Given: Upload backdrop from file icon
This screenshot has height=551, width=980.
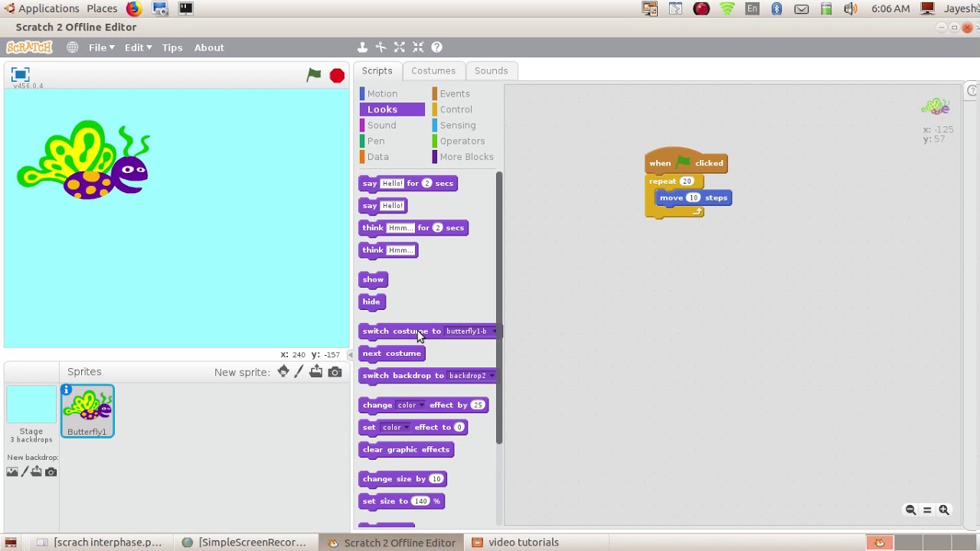Looking at the screenshot, I should click(37, 471).
